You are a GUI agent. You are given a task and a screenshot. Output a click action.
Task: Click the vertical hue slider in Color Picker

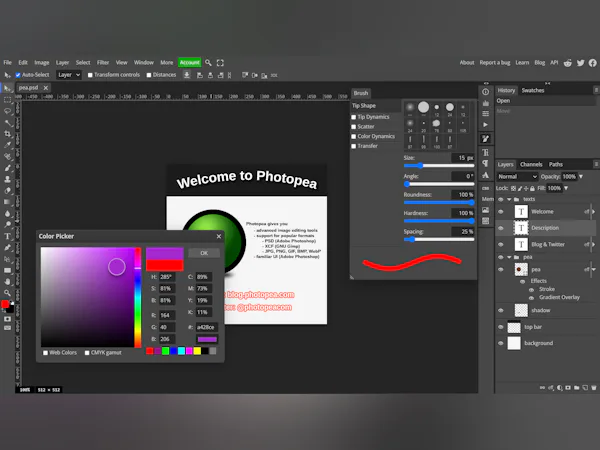137,297
